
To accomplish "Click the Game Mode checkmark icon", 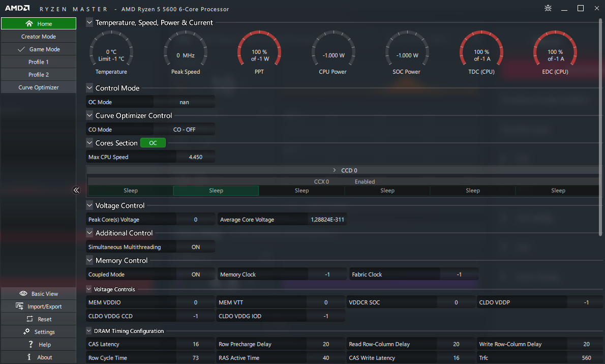I will (x=21, y=49).
